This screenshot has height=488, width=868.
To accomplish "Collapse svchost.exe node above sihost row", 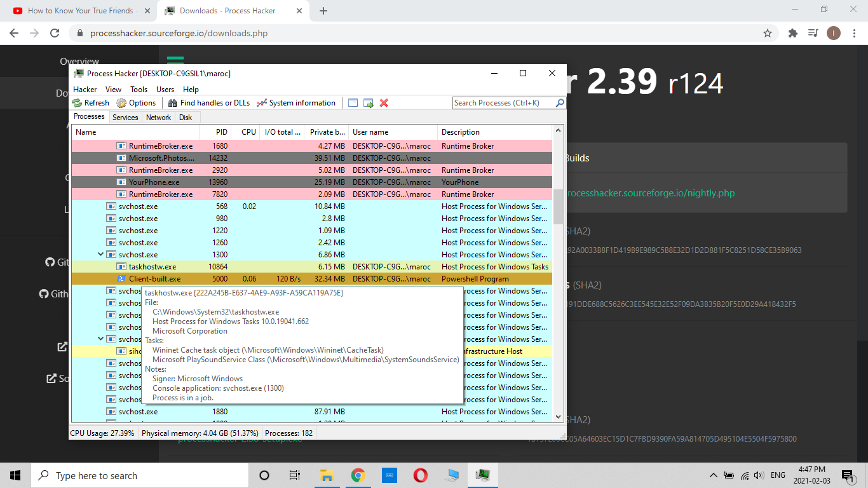I will coord(100,339).
